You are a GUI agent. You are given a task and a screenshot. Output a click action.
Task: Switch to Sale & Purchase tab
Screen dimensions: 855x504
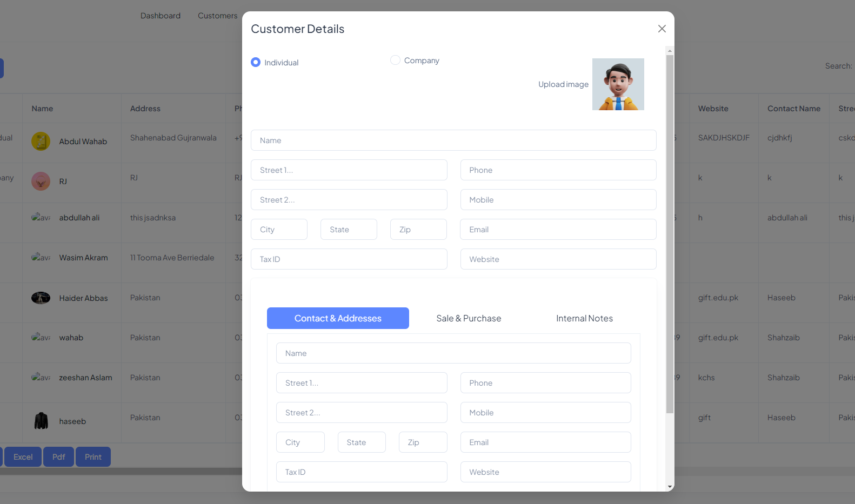(469, 318)
